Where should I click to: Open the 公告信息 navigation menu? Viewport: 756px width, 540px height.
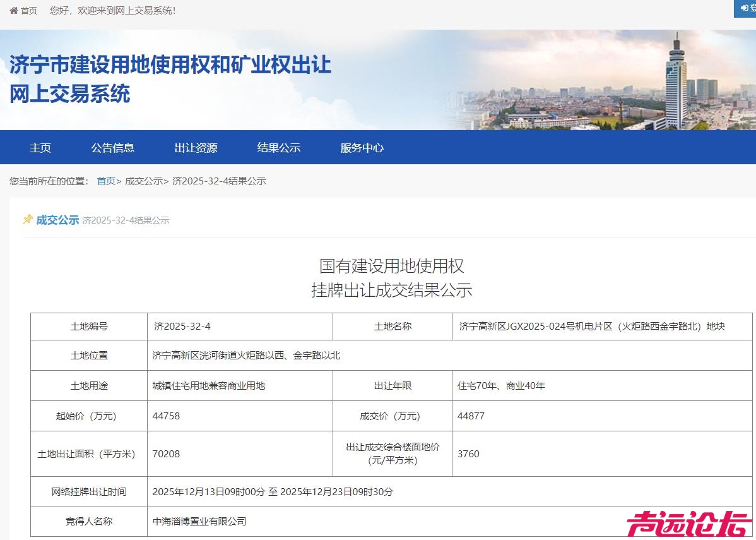(x=112, y=147)
